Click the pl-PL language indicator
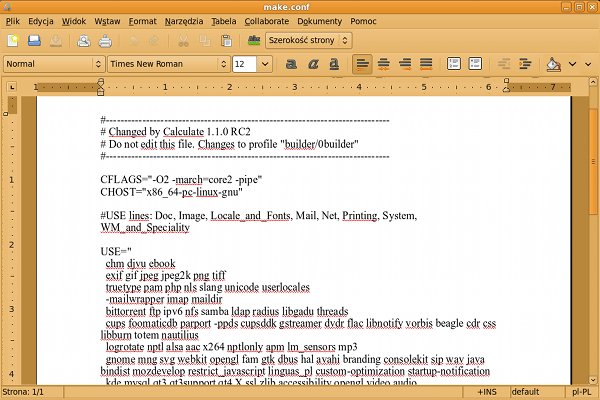600x400 pixels. tap(582, 392)
